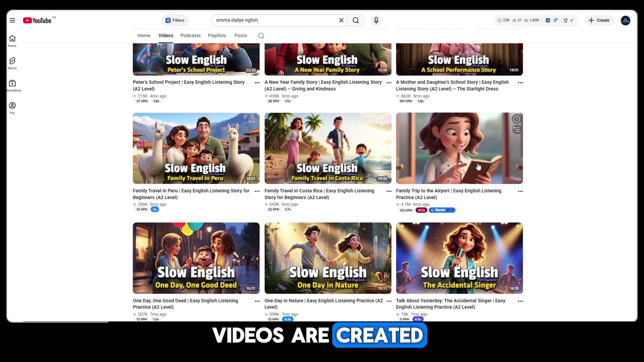The height and width of the screenshot is (362, 644).
Task: Open Subscriptions in the left sidebar
Action: click(12, 86)
